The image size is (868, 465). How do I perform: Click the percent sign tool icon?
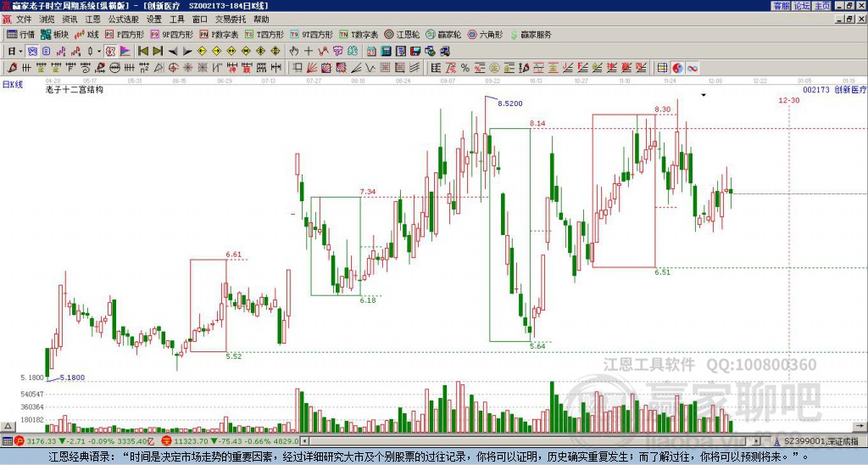coord(465,68)
